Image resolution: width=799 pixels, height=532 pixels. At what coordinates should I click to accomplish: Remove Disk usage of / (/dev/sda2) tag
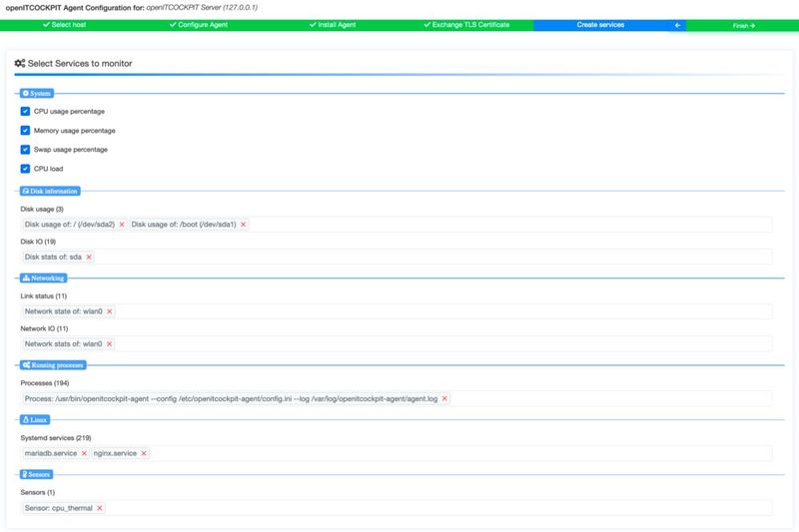(x=122, y=225)
